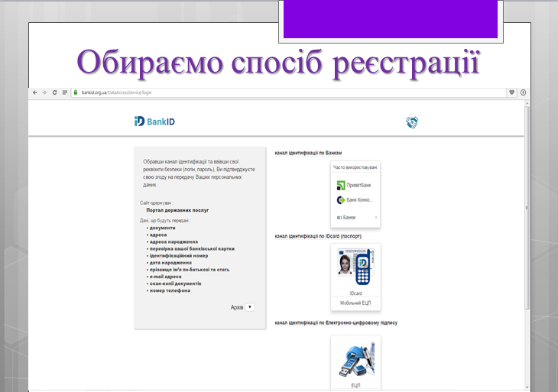Click slide title 'Обираємо спосіб реєстрації'
The image size is (558, 392).
[278, 63]
